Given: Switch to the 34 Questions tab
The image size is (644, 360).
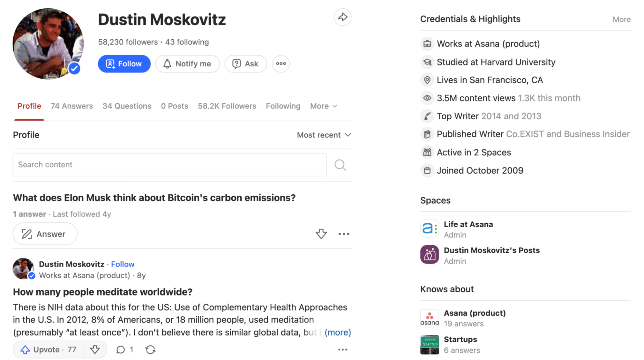Looking at the screenshot, I should [x=127, y=106].
